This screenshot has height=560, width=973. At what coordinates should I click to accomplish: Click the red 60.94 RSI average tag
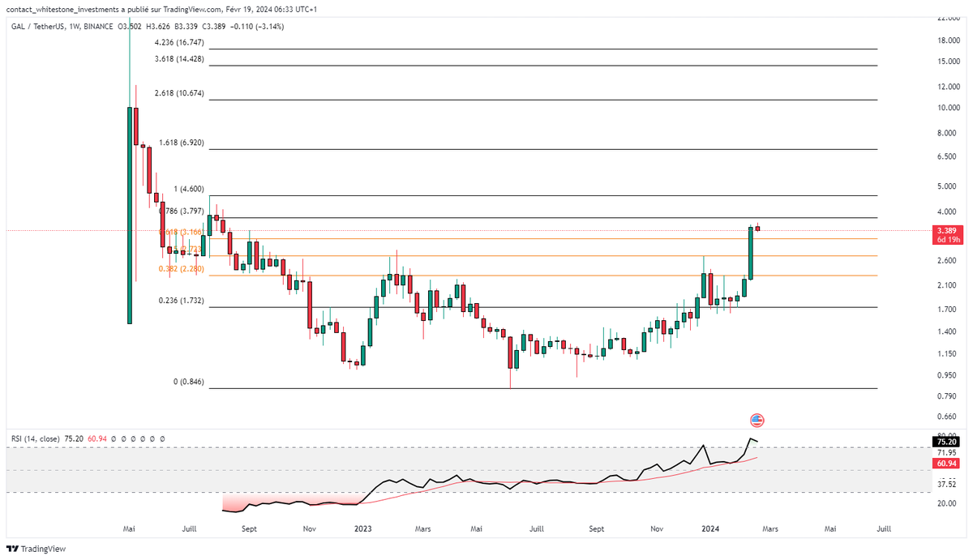click(x=948, y=464)
